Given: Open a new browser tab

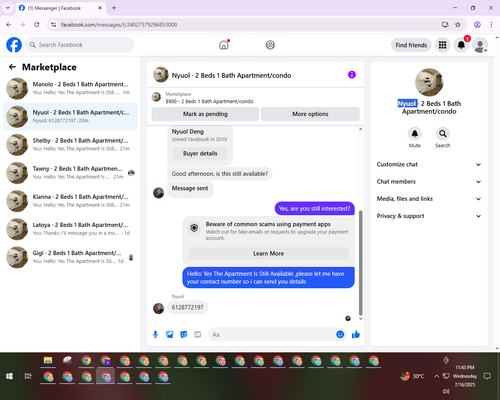Looking at the screenshot, I should click(x=114, y=8).
